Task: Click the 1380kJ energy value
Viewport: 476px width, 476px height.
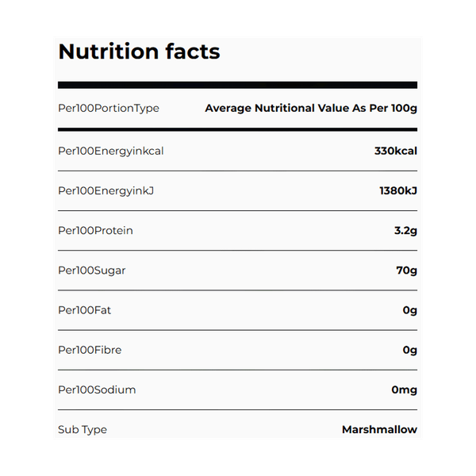Action: [398, 190]
